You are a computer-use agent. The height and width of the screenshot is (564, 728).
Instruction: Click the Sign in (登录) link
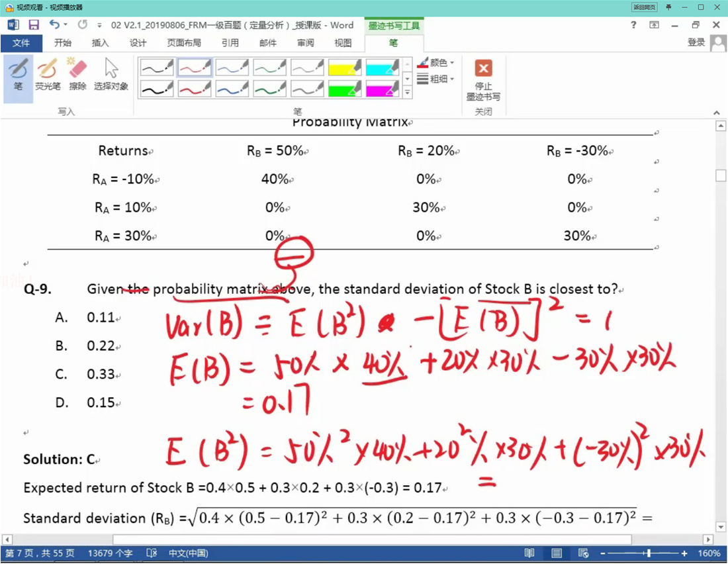(696, 42)
